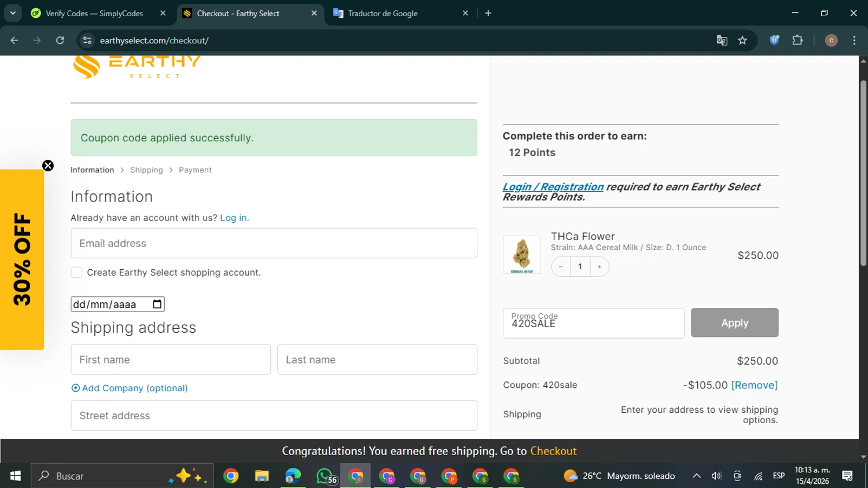
Task: View site information for earthyselect.com
Action: pos(87,41)
